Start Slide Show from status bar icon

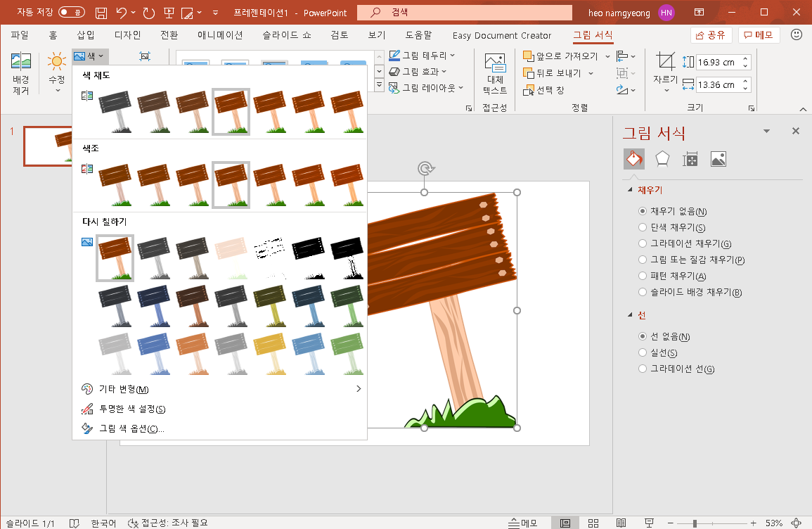(649, 523)
